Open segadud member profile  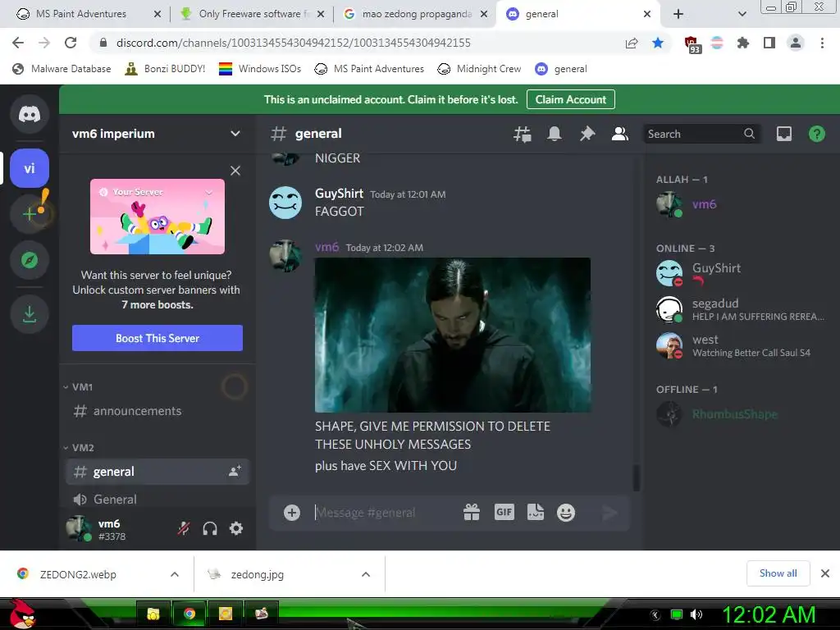(x=742, y=309)
